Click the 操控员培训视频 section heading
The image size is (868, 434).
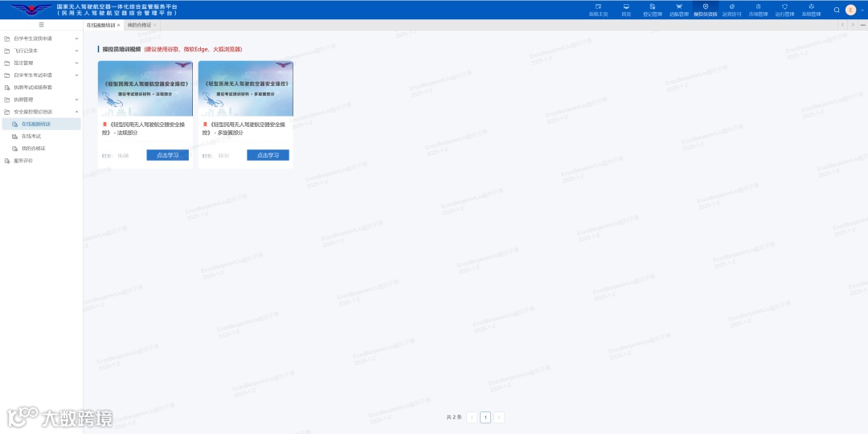[121, 49]
